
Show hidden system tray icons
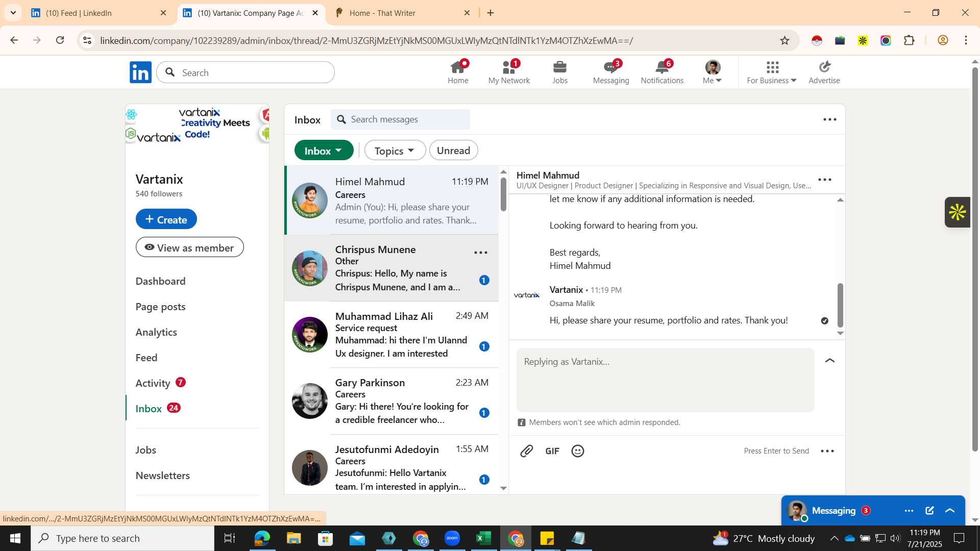tap(834, 538)
